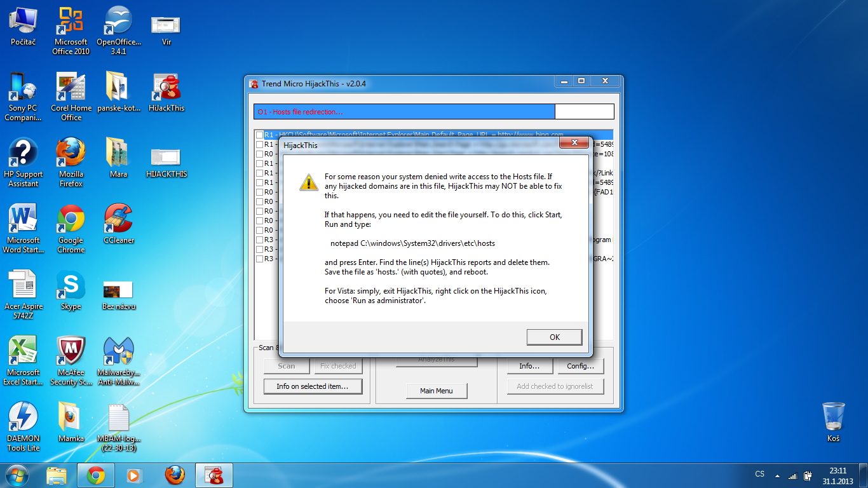Click the Fix checked button
Screen dimensions: 868x488
tap(338, 366)
